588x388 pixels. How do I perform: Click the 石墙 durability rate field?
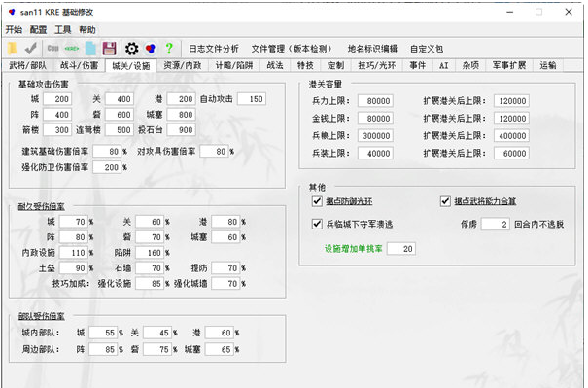point(150,268)
